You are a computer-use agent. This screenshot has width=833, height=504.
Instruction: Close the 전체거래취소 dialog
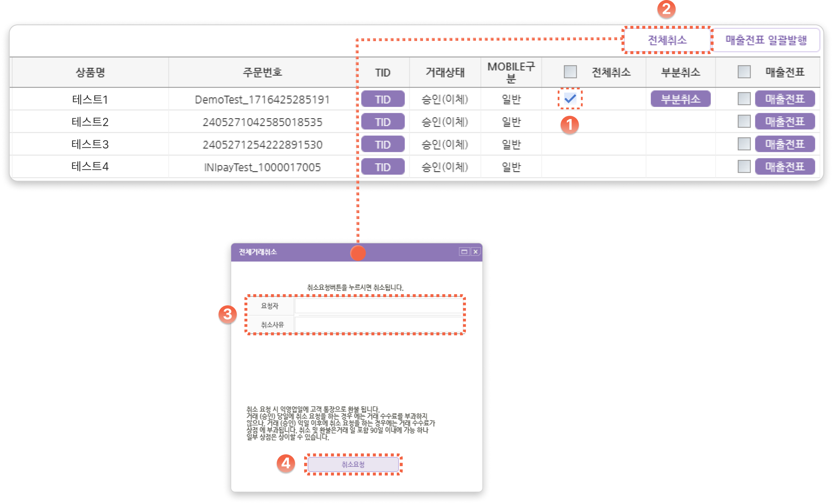click(475, 252)
